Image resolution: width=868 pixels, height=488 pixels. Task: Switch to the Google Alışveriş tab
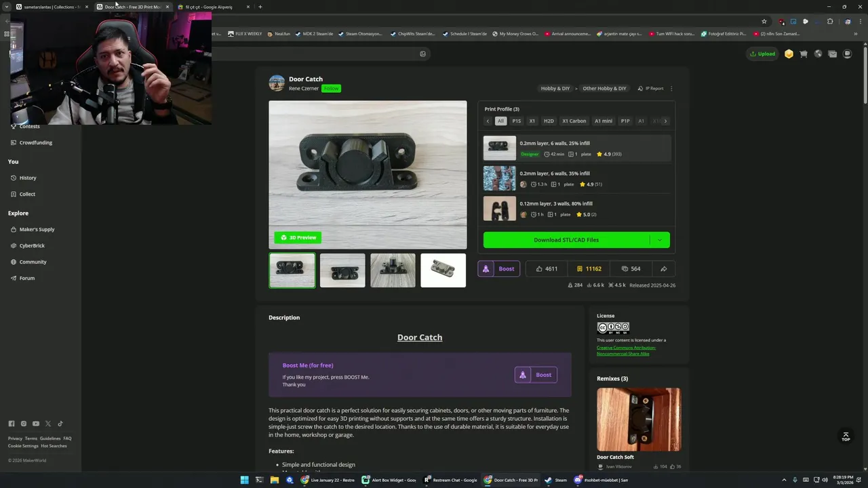pos(213,7)
